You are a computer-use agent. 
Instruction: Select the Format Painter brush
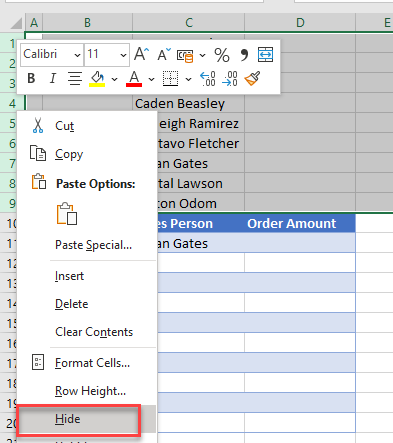[x=252, y=78]
